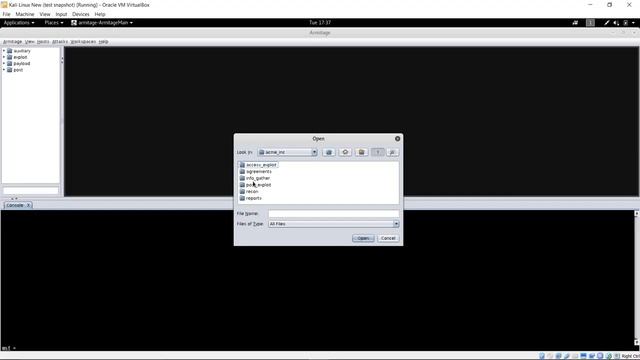This screenshot has height=360, width=640.
Task: Click the console scrollbar up arrow
Action: tap(636, 213)
